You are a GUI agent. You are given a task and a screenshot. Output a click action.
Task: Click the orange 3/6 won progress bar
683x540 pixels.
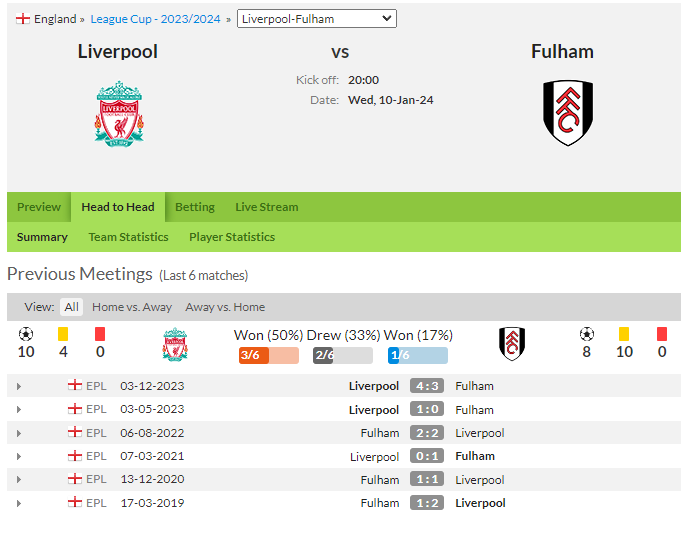[269, 355]
